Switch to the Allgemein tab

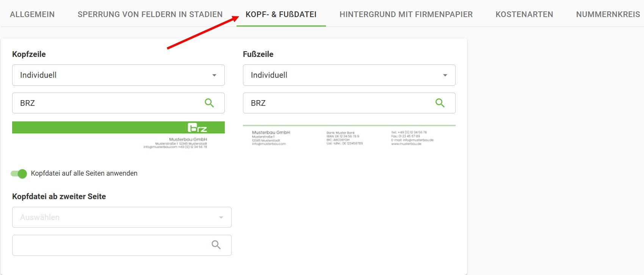tap(32, 14)
